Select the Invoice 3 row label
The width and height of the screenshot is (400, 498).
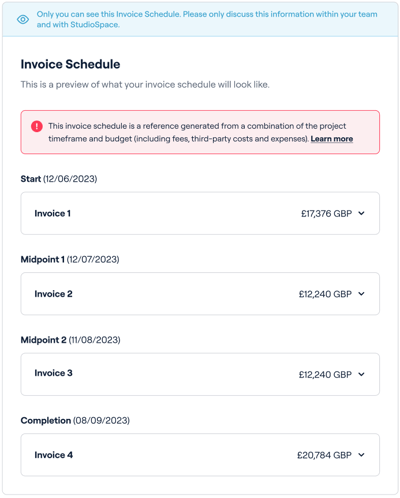(x=53, y=373)
